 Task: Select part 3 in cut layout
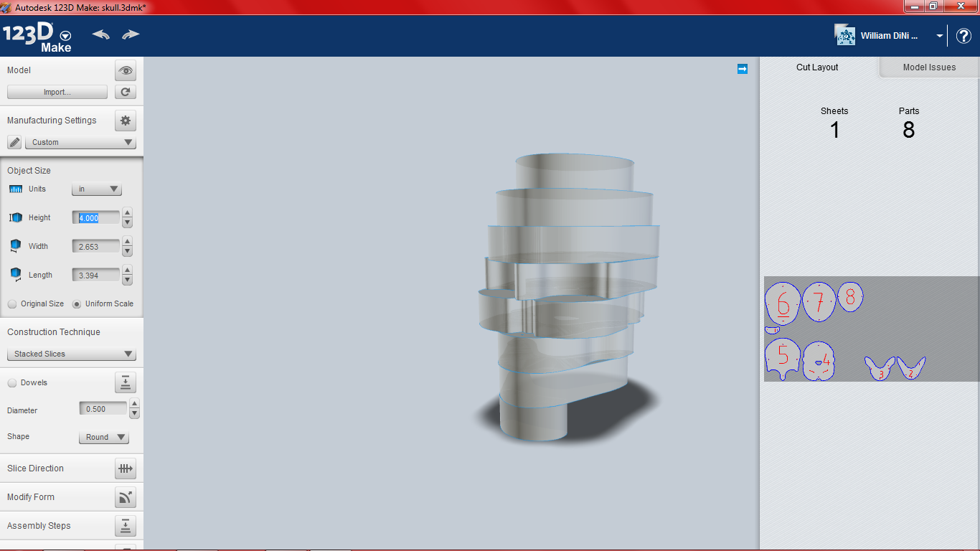coord(880,368)
